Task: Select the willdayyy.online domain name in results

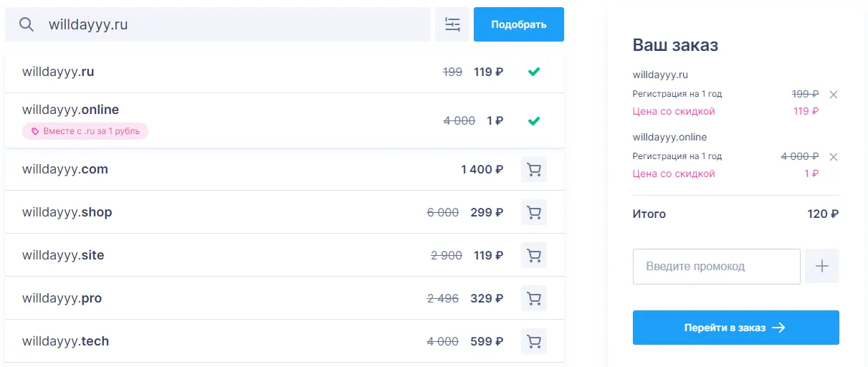Action: click(x=70, y=110)
